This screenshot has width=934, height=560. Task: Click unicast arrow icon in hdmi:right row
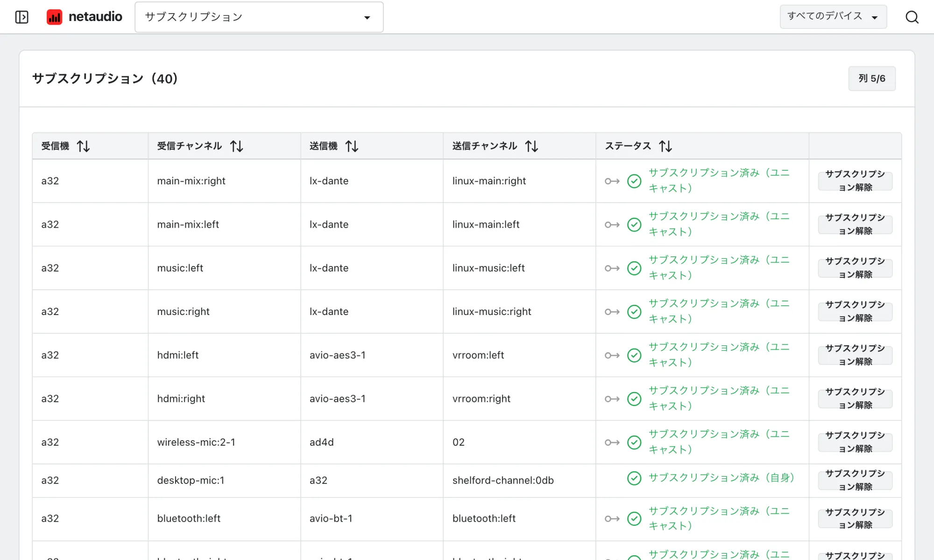tap(612, 399)
